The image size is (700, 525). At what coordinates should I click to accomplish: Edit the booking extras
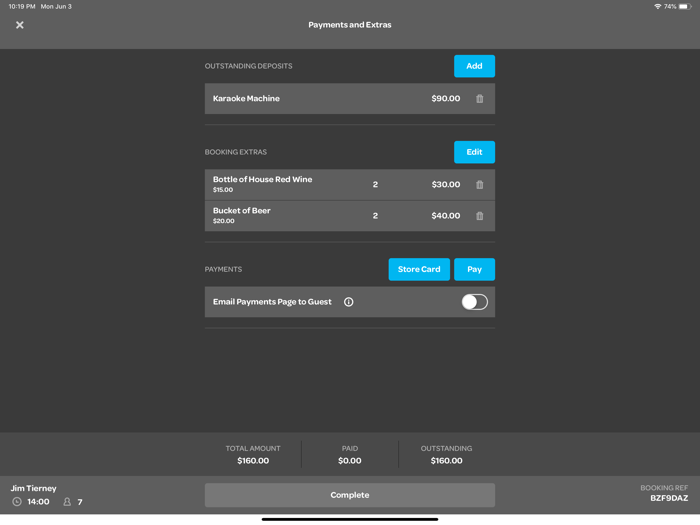point(474,152)
